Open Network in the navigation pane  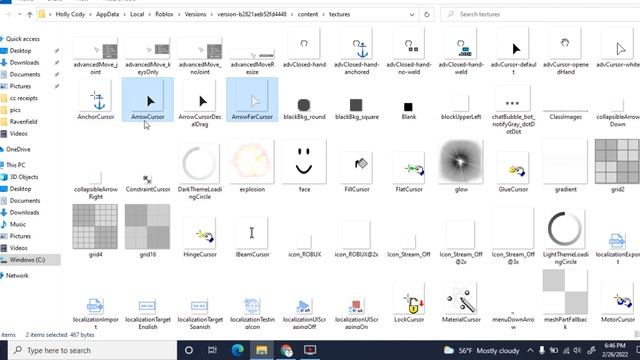click(17, 276)
